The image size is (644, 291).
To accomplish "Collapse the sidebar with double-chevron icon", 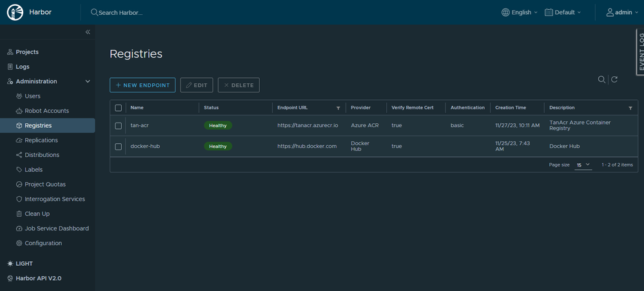I will click(88, 32).
